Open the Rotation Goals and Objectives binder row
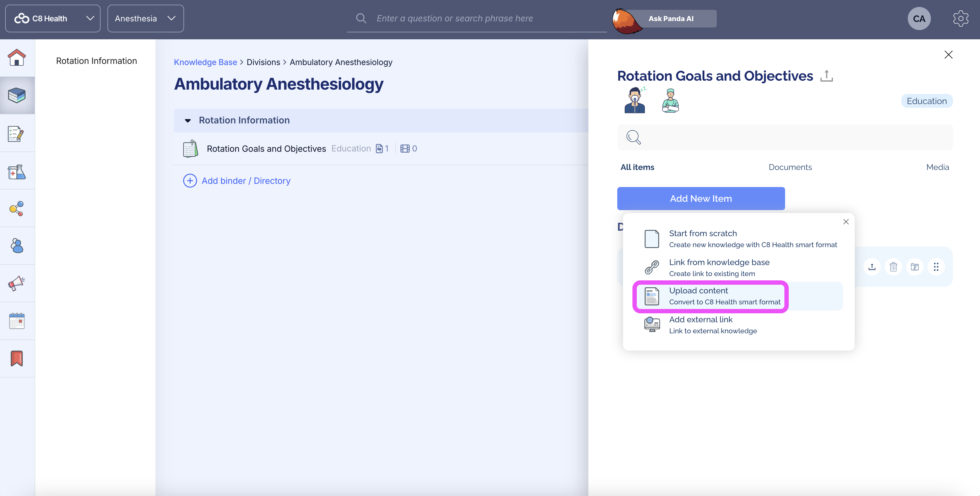Screen dimensions: 980x496 click(x=381, y=149)
